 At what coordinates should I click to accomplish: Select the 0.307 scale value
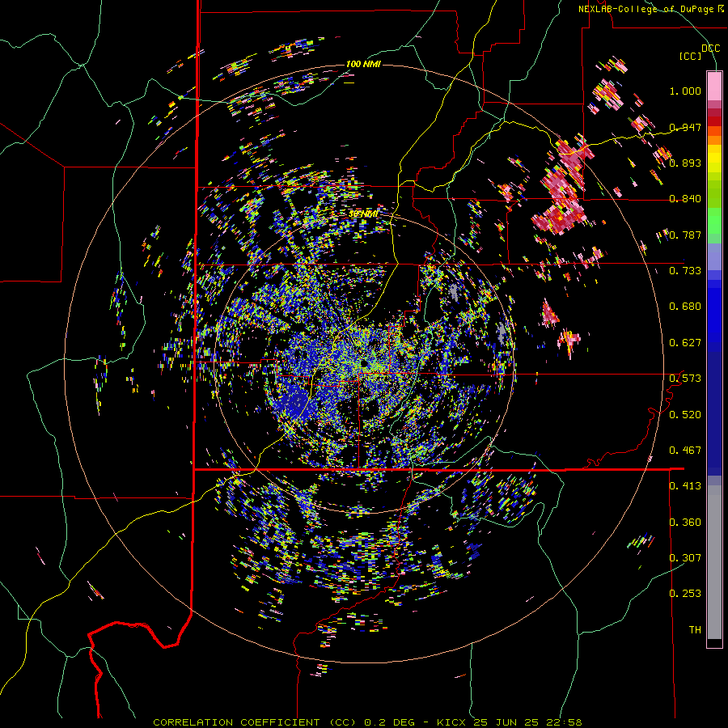(x=685, y=557)
